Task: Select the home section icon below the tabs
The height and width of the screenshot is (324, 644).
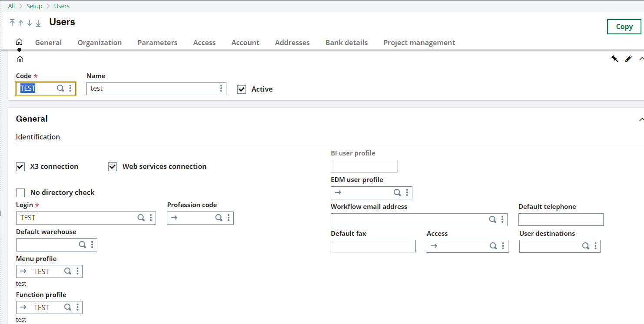Action: (x=20, y=59)
